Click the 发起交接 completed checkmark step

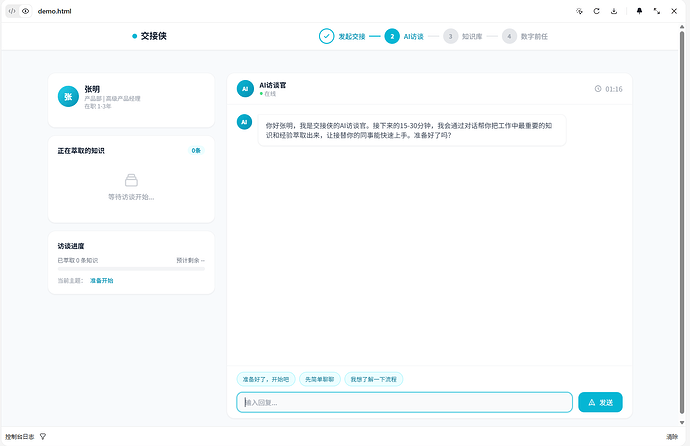click(327, 36)
